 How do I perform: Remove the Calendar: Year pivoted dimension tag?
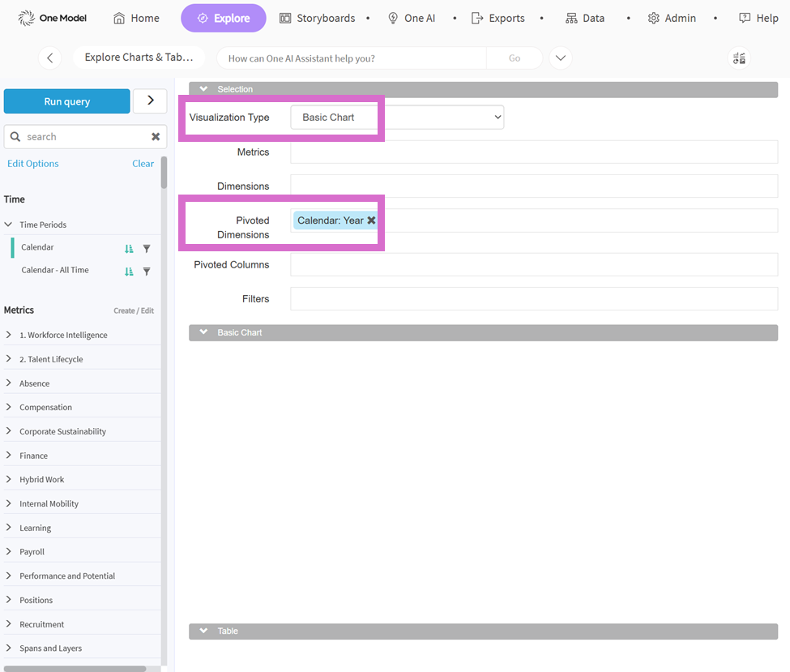point(371,220)
